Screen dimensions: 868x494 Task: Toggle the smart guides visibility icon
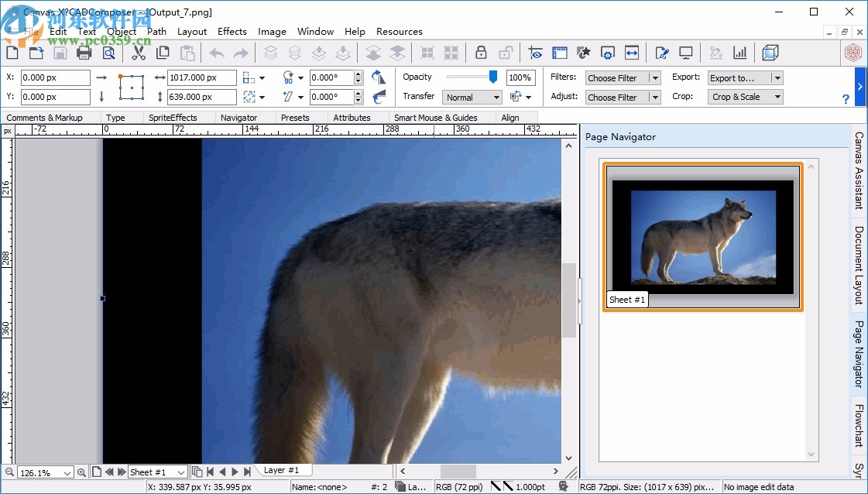(534, 53)
